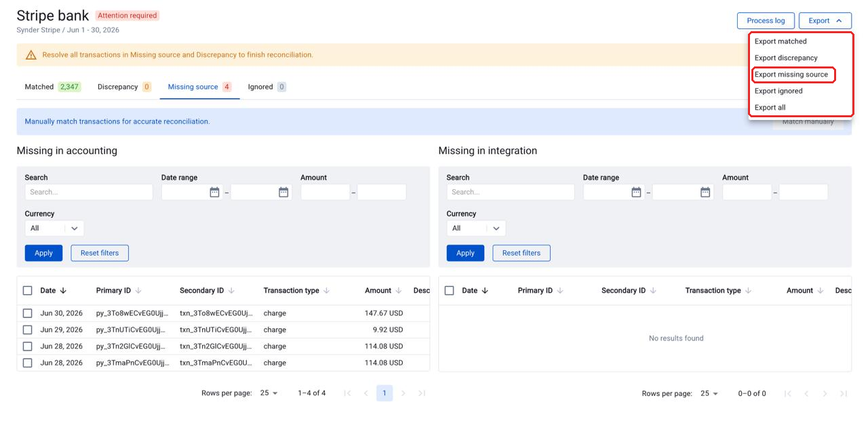Select all rows in Missing in accounting table
The height and width of the screenshot is (440, 868).
click(x=28, y=291)
